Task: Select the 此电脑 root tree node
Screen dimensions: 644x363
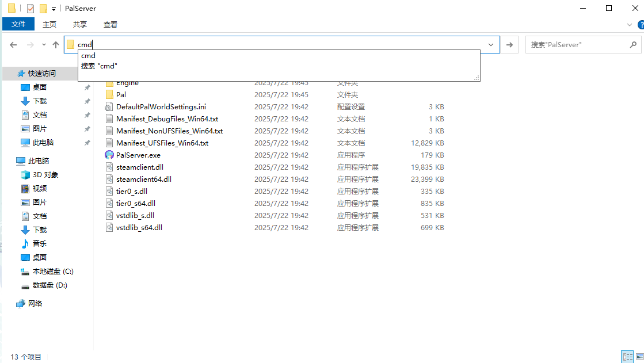Action: click(x=39, y=161)
